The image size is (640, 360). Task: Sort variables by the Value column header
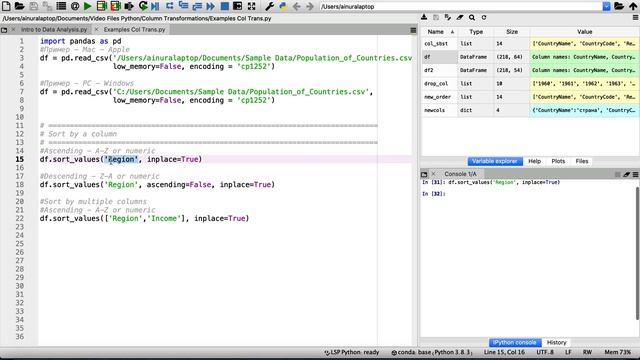pyautogui.click(x=584, y=31)
